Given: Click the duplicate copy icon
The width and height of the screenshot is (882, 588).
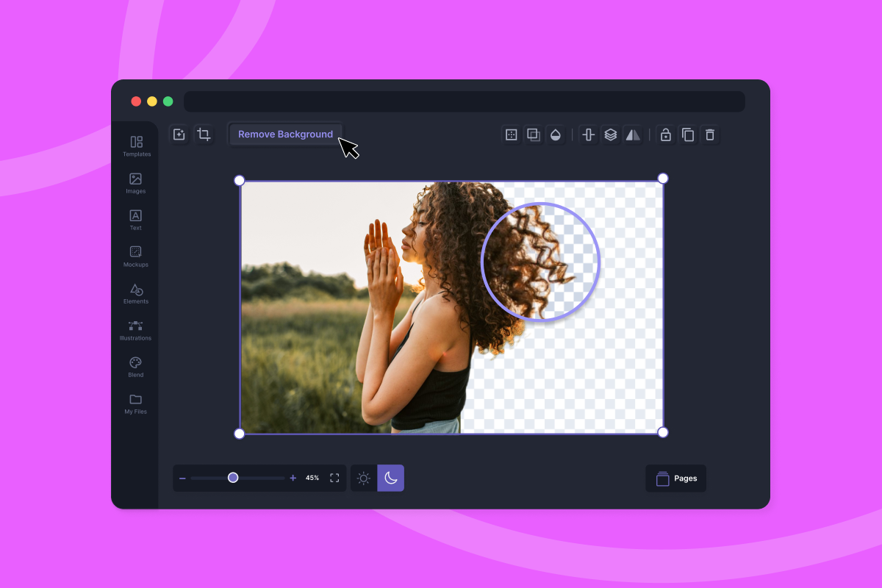Looking at the screenshot, I should pyautogui.click(x=688, y=135).
